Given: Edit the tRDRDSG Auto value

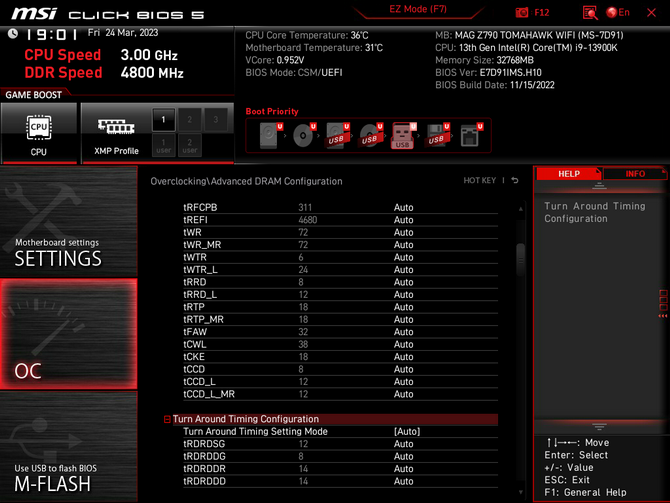Looking at the screenshot, I should [403, 444].
